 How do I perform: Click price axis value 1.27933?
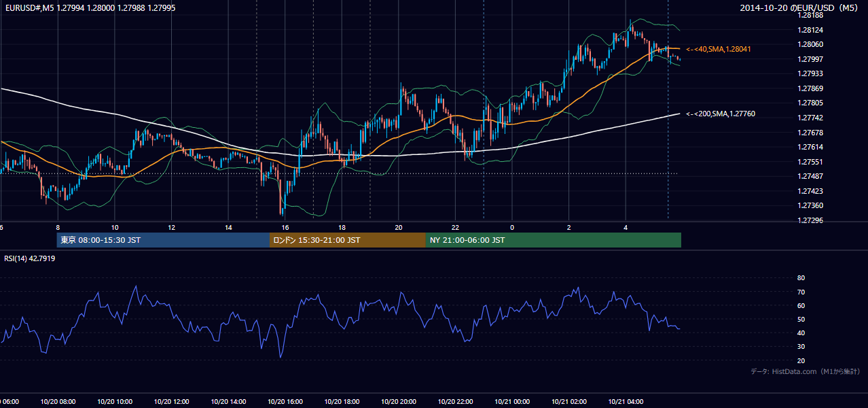810,73
